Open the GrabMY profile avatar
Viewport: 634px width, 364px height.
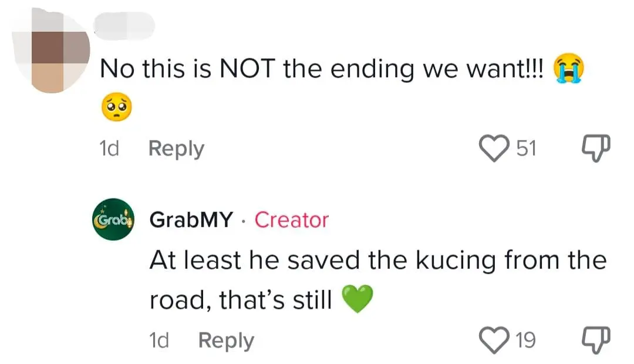(x=113, y=220)
